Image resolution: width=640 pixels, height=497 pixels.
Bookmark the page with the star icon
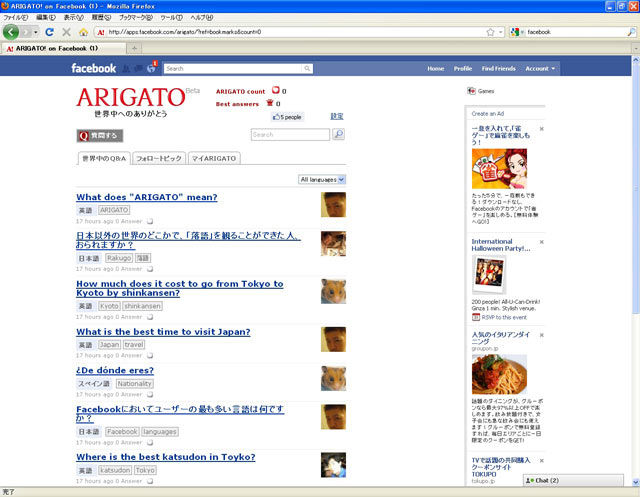pos(490,32)
